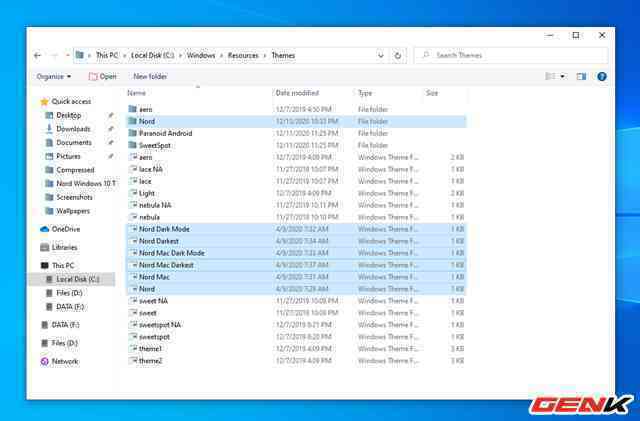Open Quick access in the sidebar
The height and width of the screenshot is (421, 640).
point(66,101)
